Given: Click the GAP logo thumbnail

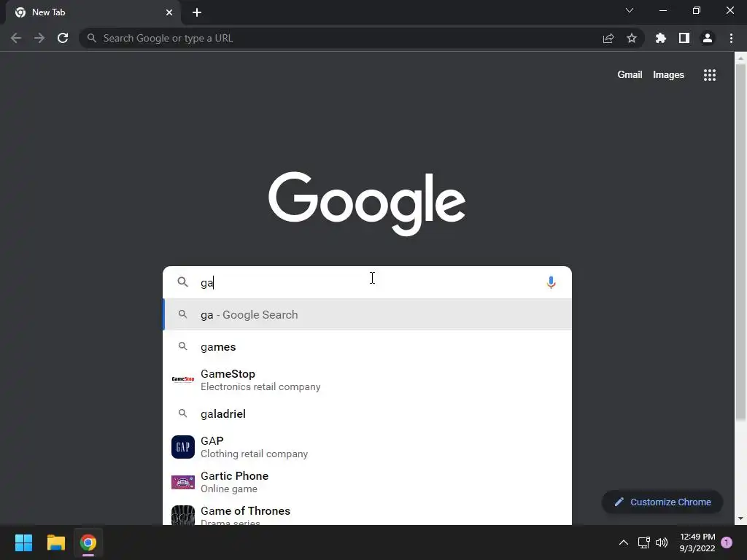Looking at the screenshot, I should [183, 447].
